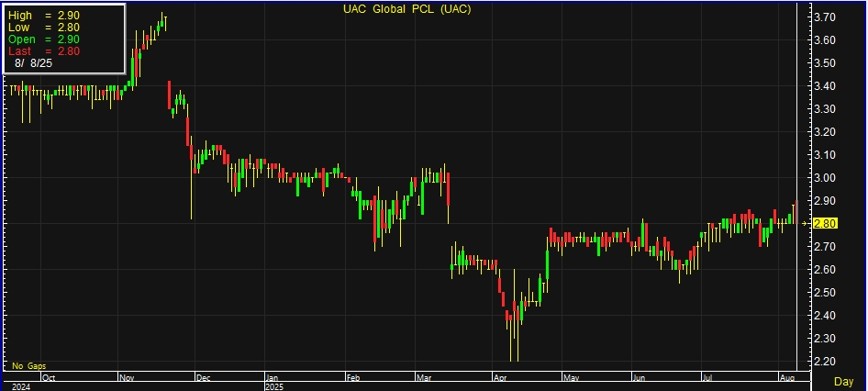The height and width of the screenshot is (391, 868).
Task: Click the 3.60 price axis label
Action: (x=825, y=40)
